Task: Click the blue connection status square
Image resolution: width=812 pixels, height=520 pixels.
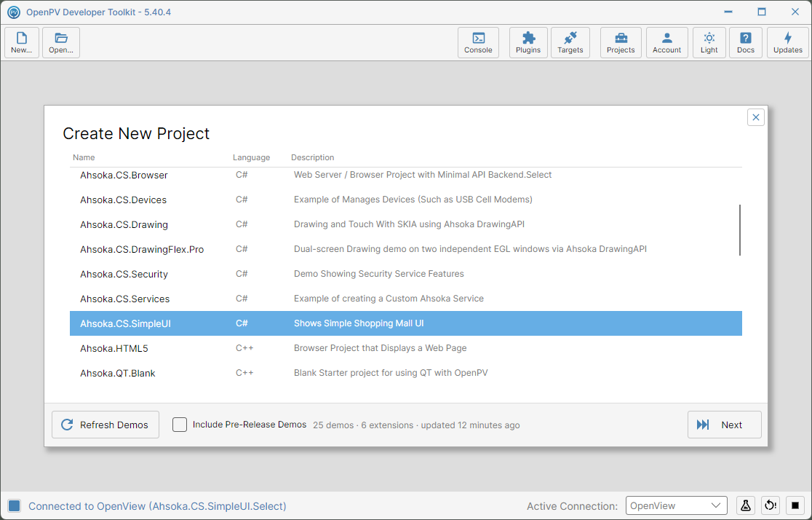Action: point(15,506)
